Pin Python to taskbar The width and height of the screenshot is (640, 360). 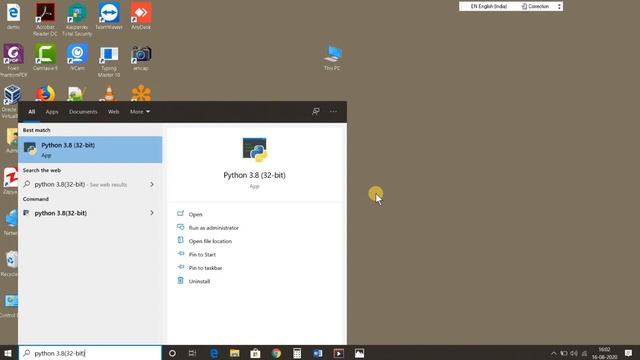205,268
